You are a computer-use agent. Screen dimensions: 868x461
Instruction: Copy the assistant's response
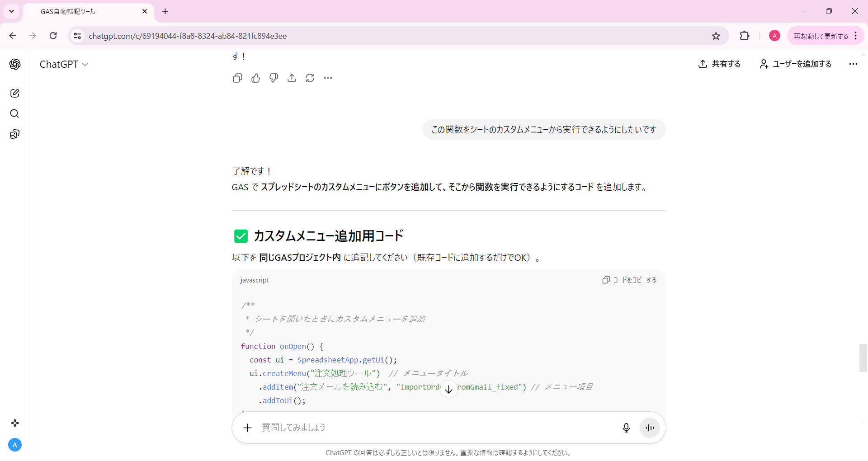[x=237, y=78]
